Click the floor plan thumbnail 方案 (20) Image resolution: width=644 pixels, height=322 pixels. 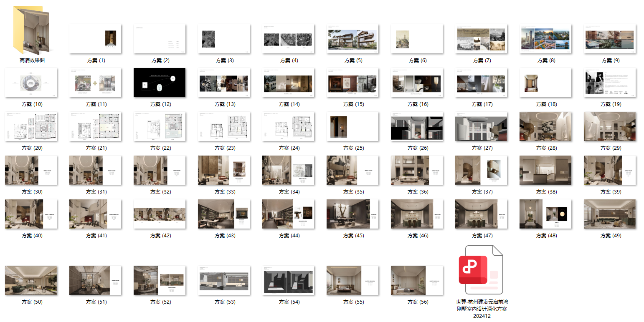pyautogui.click(x=31, y=126)
